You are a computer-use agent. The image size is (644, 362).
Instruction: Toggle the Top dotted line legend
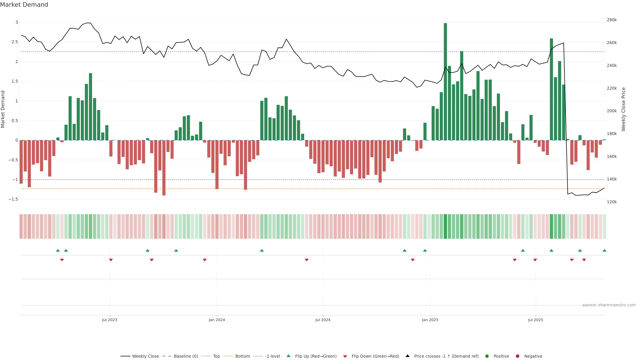point(216,356)
